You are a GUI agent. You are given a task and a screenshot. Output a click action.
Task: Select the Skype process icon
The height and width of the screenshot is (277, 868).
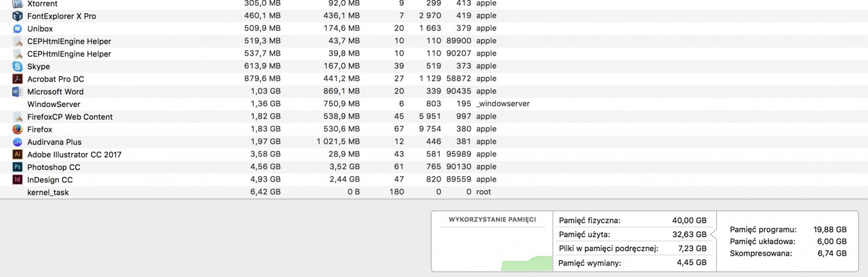tap(17, 67)
